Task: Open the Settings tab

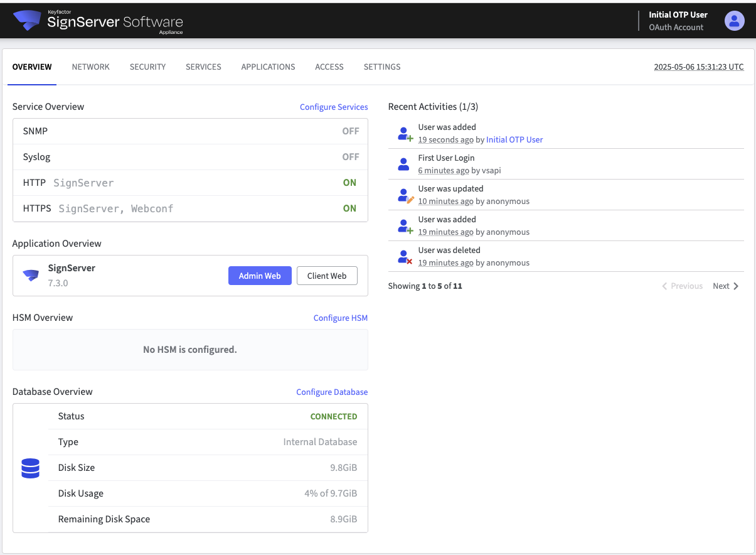Action: pos(381,67)
